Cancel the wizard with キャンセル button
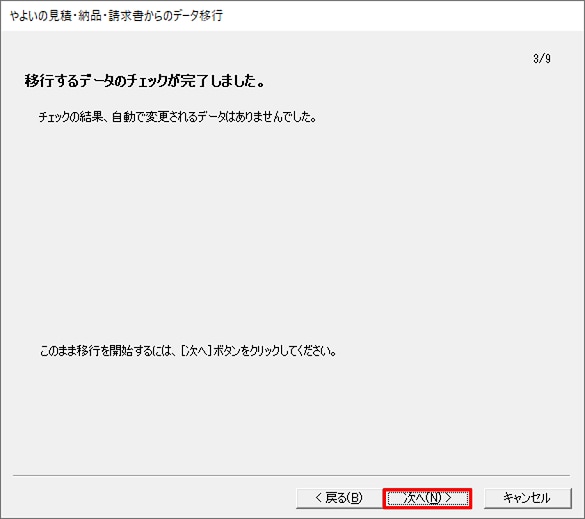This screenshot has width=585, height=519. (528, 498)
